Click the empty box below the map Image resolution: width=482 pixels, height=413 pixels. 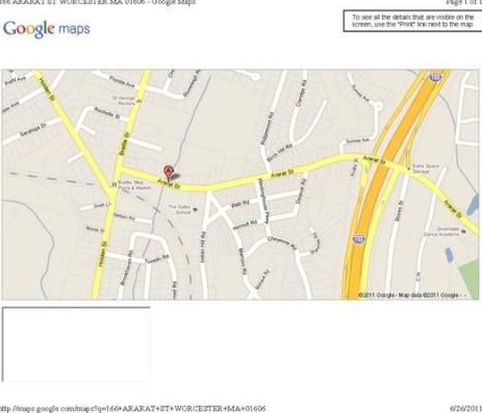(x=76, y=344)
